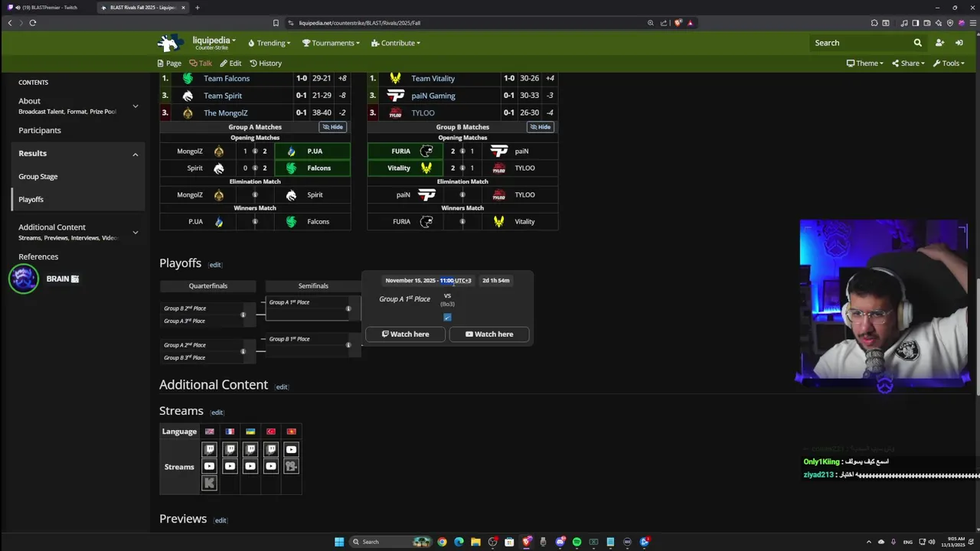The image size is (980, 551).
Task: Open a new browser tab
Action: point(198,8)
